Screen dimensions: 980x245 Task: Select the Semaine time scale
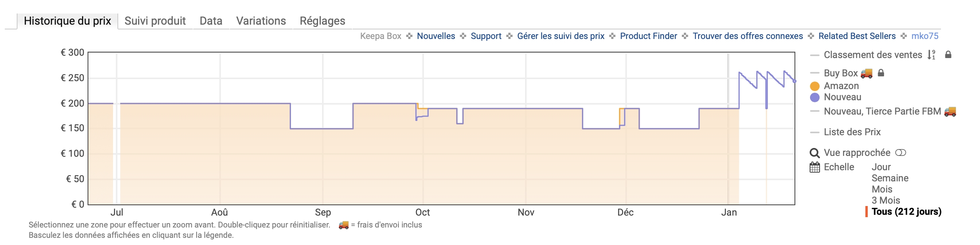(888, 178)
